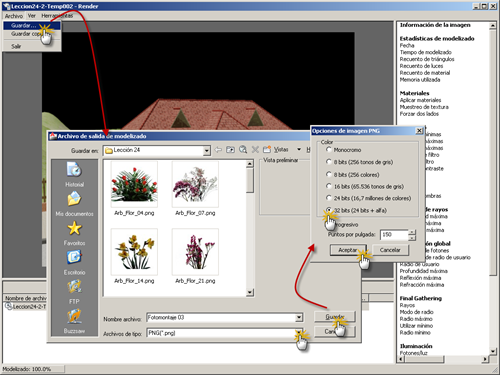Click Aceptar in the PNG options dialog
Screen dimensions: 500x375
tap(348, 250)
